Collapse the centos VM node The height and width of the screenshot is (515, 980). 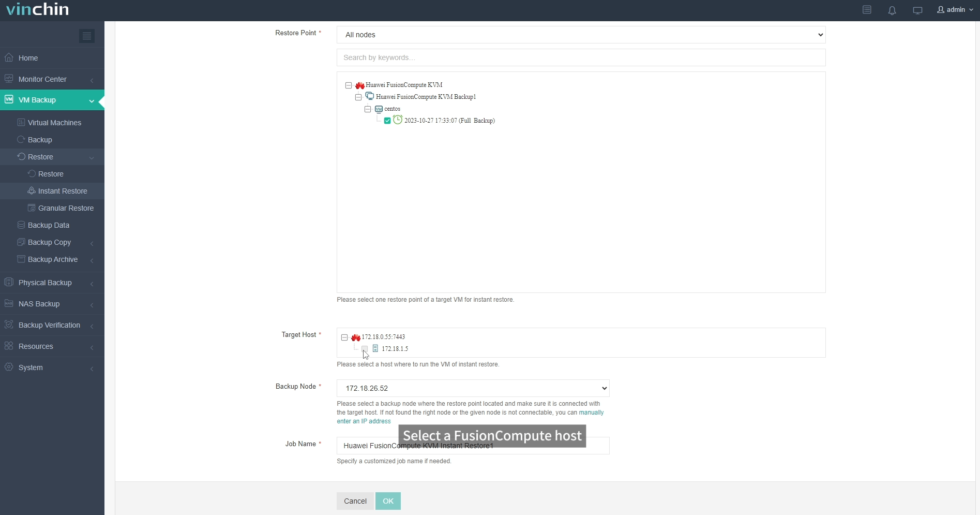(368, 109)
